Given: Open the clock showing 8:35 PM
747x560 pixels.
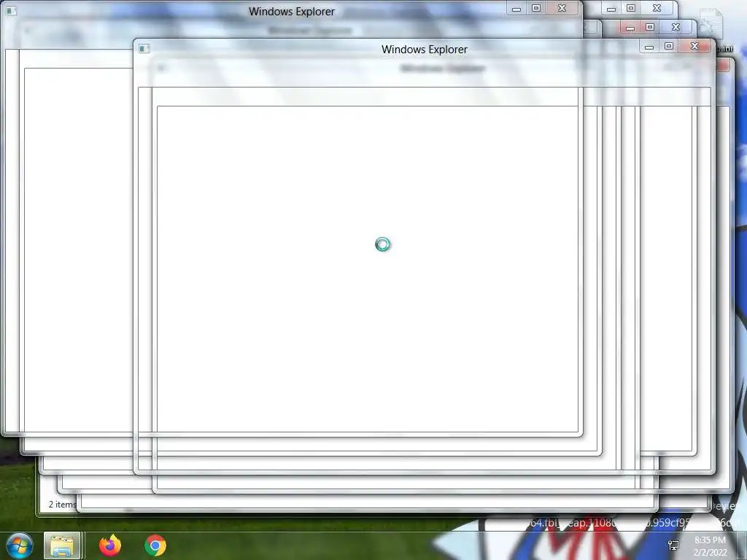Looking at the screenshot, I should coord(710,546).
